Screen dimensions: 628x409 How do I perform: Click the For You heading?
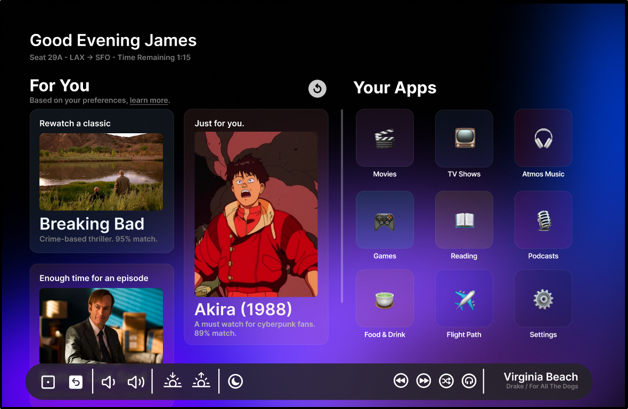pyautogui.click(x=60, y=85)
